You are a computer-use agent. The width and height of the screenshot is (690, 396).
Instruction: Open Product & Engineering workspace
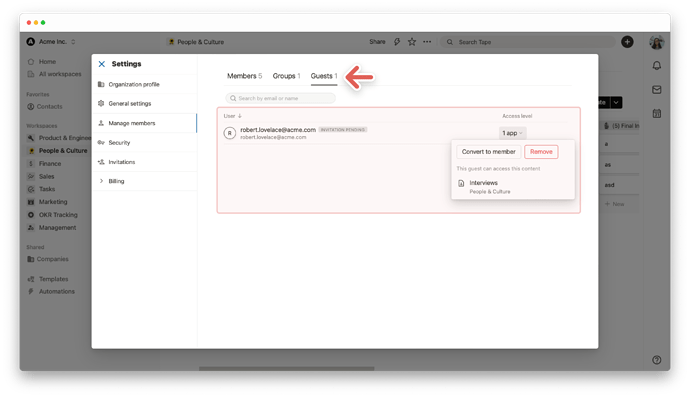[x=59, y=138]
